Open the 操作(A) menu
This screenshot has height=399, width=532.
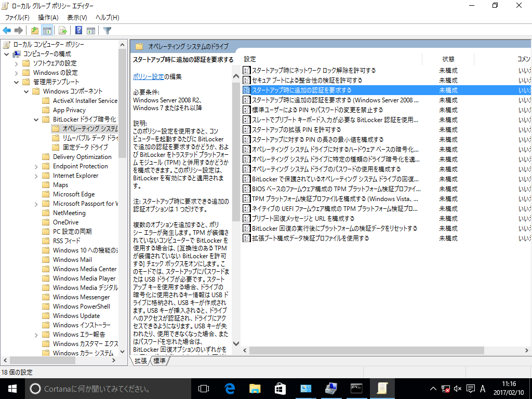click(x=48, y=18)
